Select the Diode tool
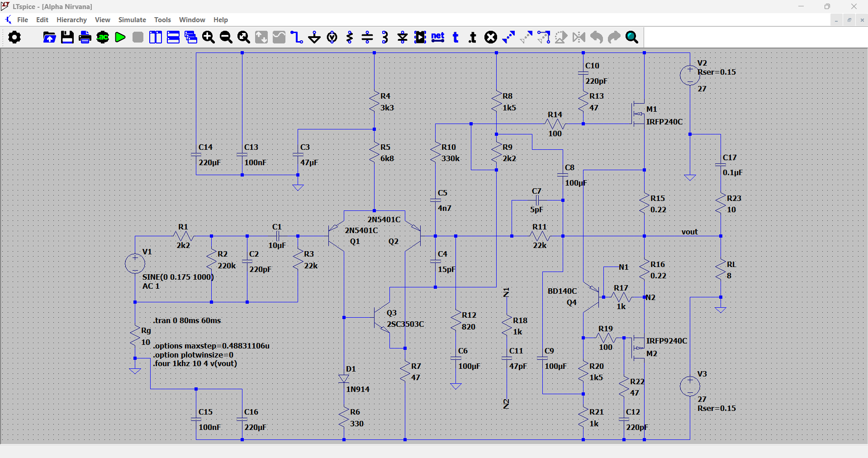The width and height of the screenshot is (868, 458). pos(403,37)
